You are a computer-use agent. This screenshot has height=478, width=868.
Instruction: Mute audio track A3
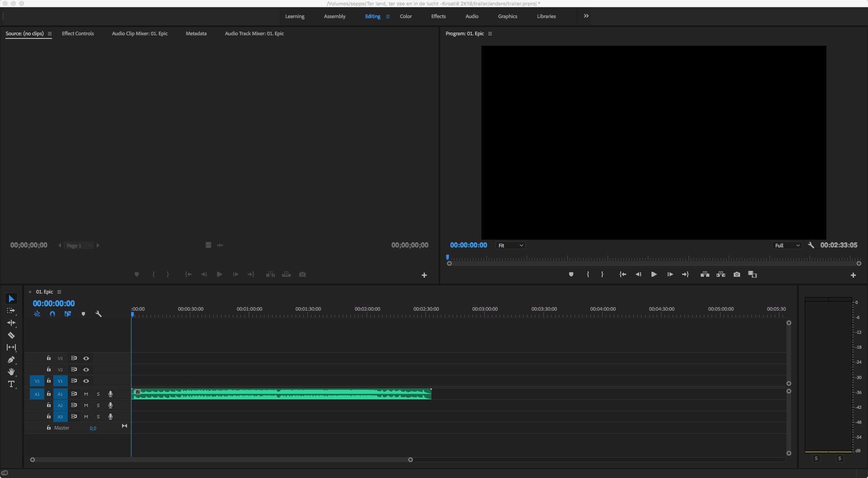tap(86, 416)
